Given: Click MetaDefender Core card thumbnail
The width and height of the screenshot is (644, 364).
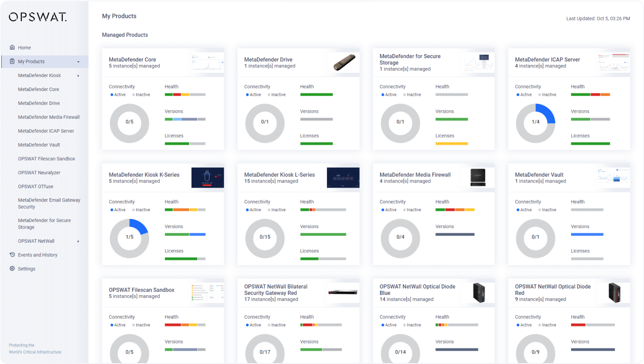Looking at the screenshot, I should 208,63.
